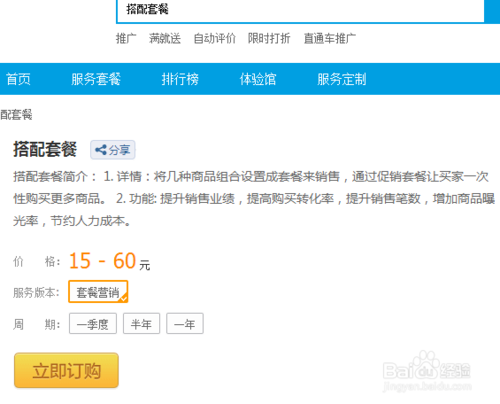Click the 推广 suggested search link
The width and height of the screenshot is (500, 404).
[x=126, y=38]
